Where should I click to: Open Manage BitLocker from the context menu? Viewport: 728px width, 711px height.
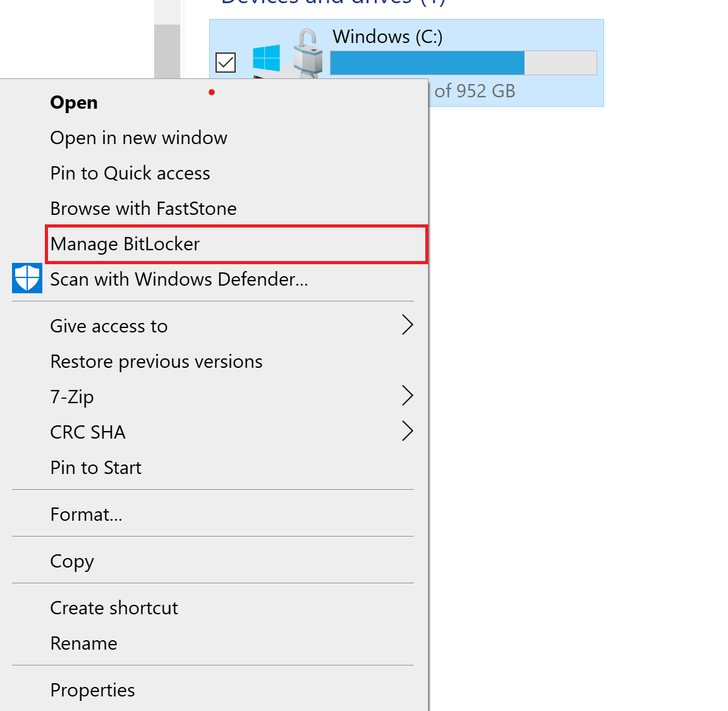(124, 244)
